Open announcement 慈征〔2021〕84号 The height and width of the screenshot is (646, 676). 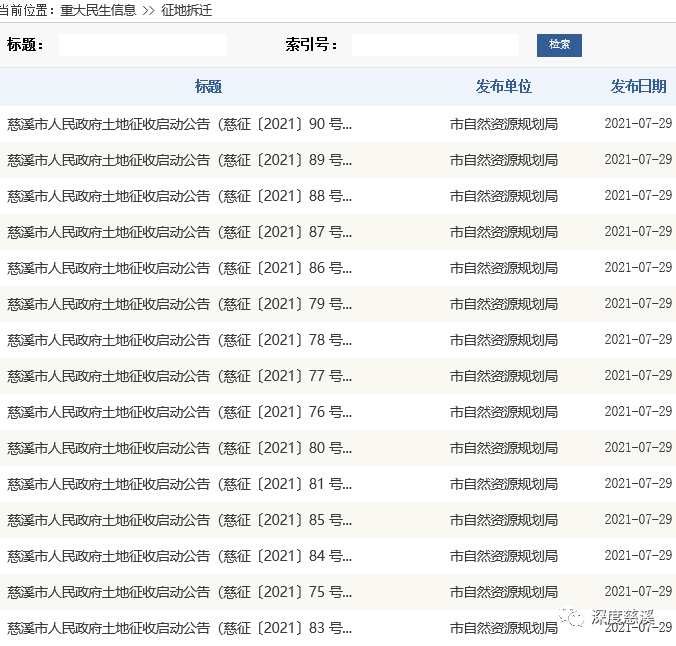point(179,556)
